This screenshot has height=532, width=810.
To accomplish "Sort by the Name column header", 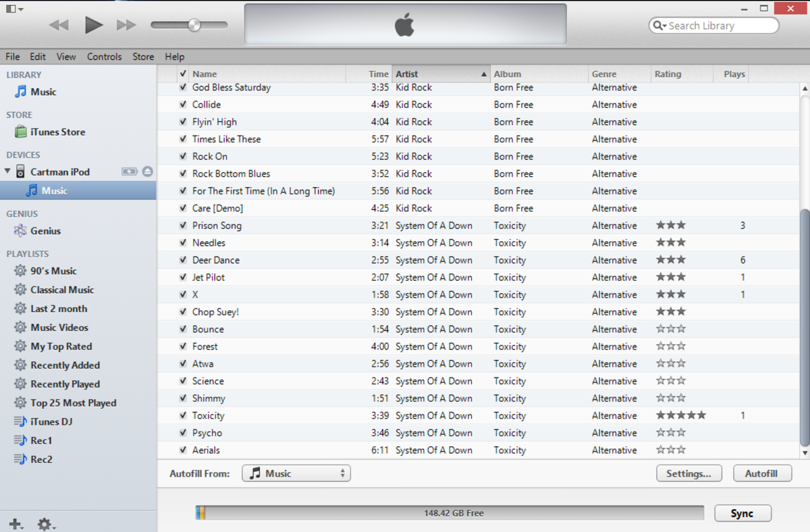I will pyautogui.click(x=267, y=74).
